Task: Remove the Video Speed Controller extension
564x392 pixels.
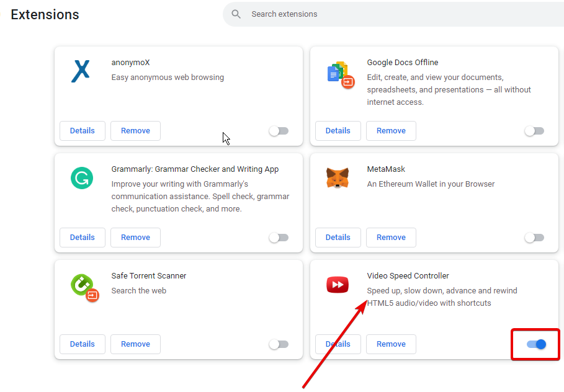Action: click(x=391, y=344)
